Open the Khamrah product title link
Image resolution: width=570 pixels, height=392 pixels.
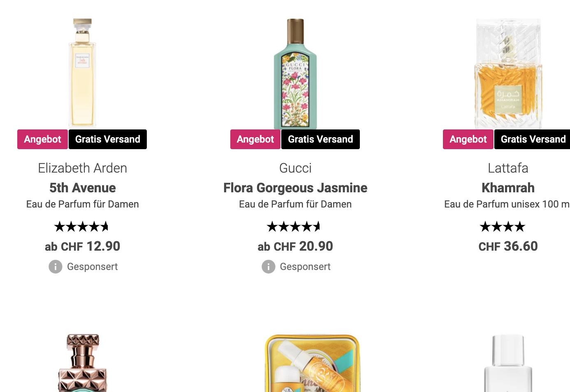coord(508,188)
